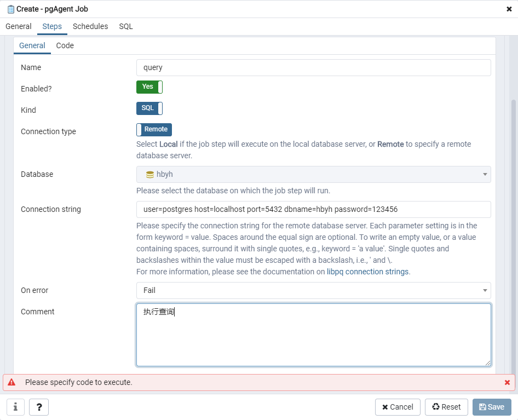Switch the Kind toggle from SQL to Batch
Viewport: 518px width, 420px height.
tap(148, 108)
